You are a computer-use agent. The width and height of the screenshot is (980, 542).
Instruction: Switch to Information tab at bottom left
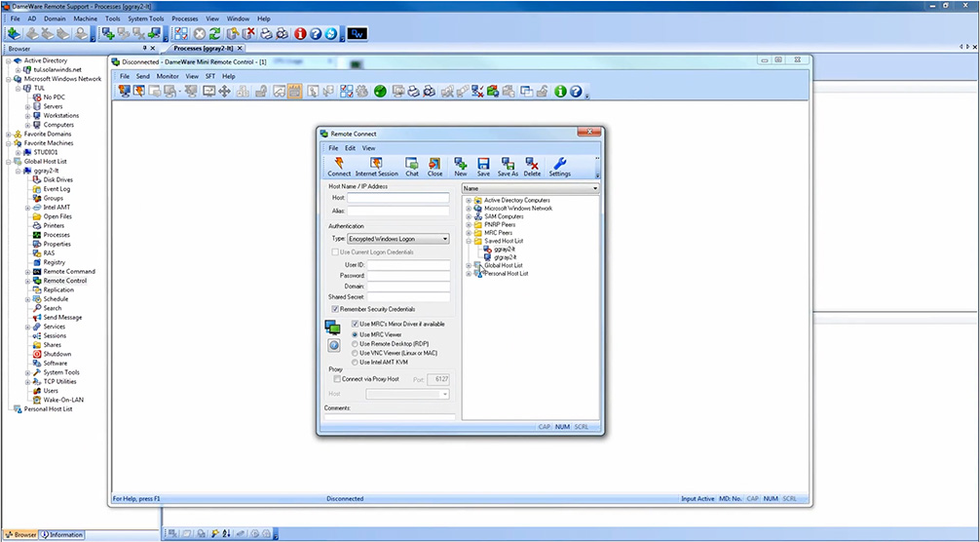pos(62,535)
